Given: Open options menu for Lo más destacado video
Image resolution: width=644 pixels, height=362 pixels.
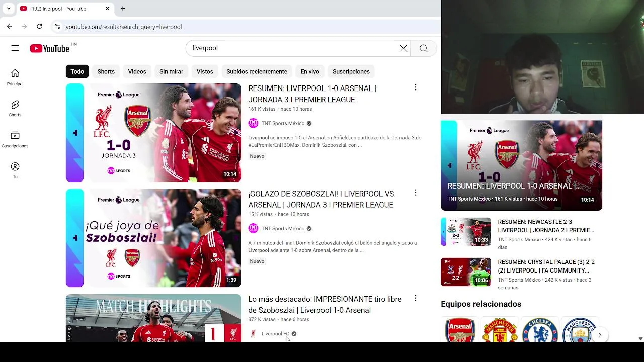Looking at the screenshot, I should pyautogui.click(x=416, y=298).
